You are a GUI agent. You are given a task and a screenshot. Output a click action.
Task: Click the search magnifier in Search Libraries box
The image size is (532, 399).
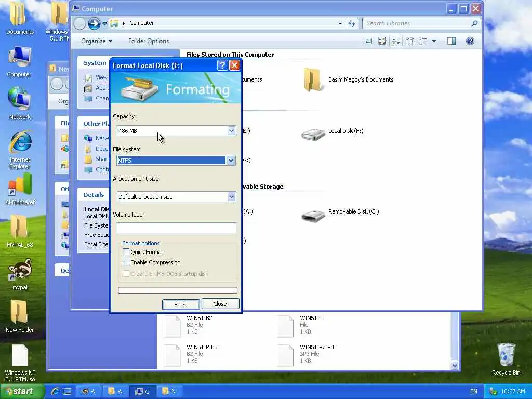474,23
